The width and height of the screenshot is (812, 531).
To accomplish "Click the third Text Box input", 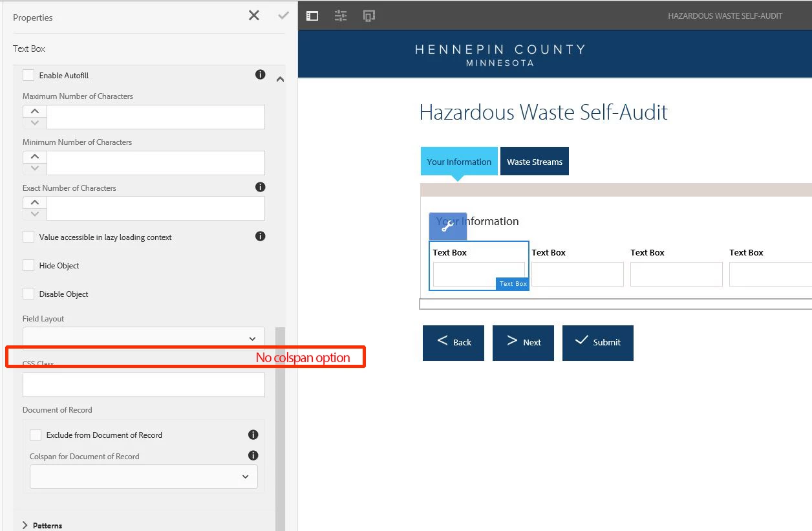I will tap(676, 274).
